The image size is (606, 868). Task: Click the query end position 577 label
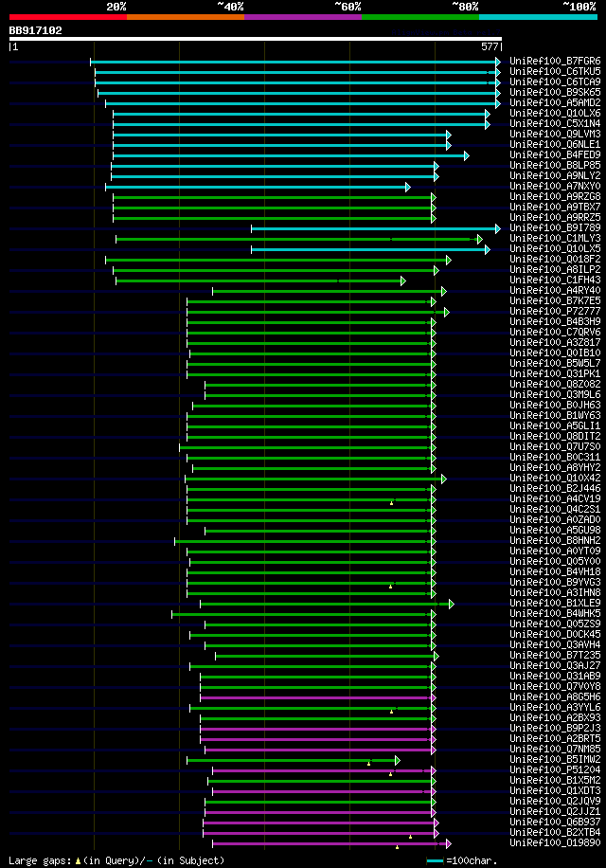(490, 47)
